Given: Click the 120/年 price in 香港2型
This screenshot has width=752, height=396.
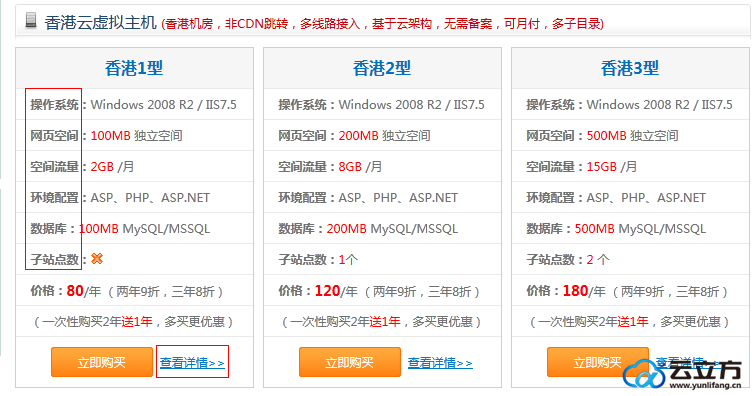Looking at the screenshot, I should coord(336,291).
